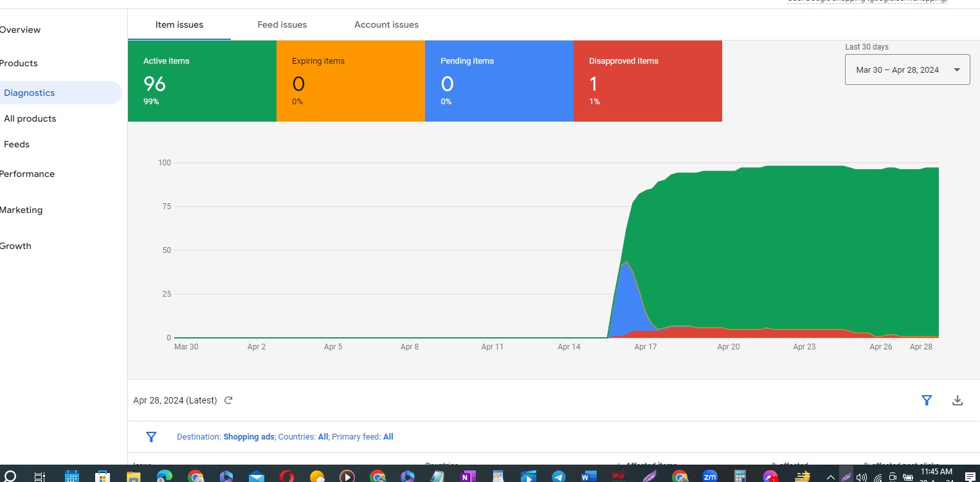The width and height of the screenshot is (980, 482).
Task: Switch to the Account issues tab
Action: pyautogui.click(x=386, y=25)
